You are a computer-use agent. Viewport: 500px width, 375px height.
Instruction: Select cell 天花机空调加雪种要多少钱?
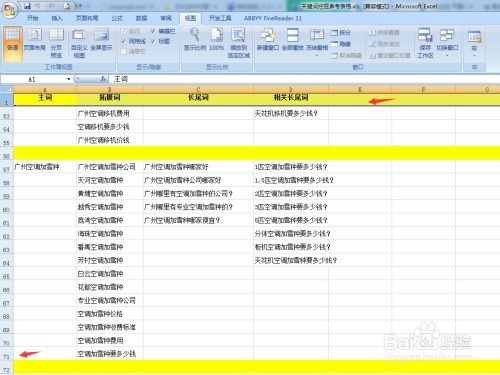[291, 260]
